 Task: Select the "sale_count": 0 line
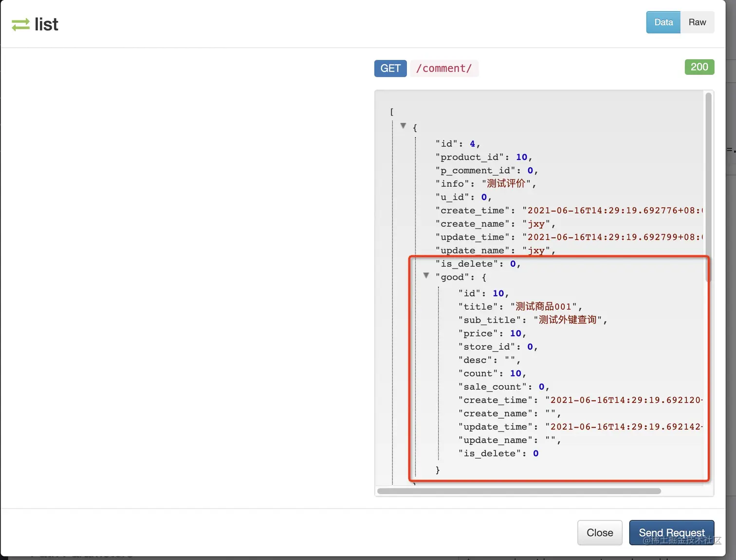pyautogui.click(x=504, y=387)
